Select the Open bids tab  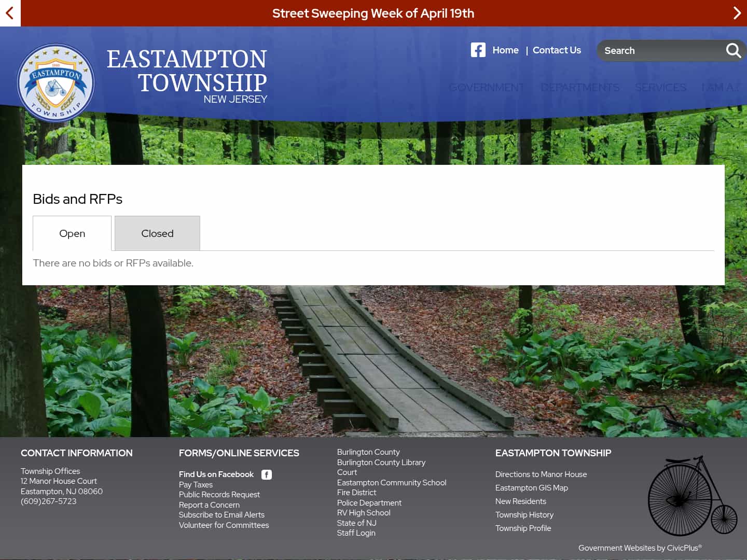point(72,233)
